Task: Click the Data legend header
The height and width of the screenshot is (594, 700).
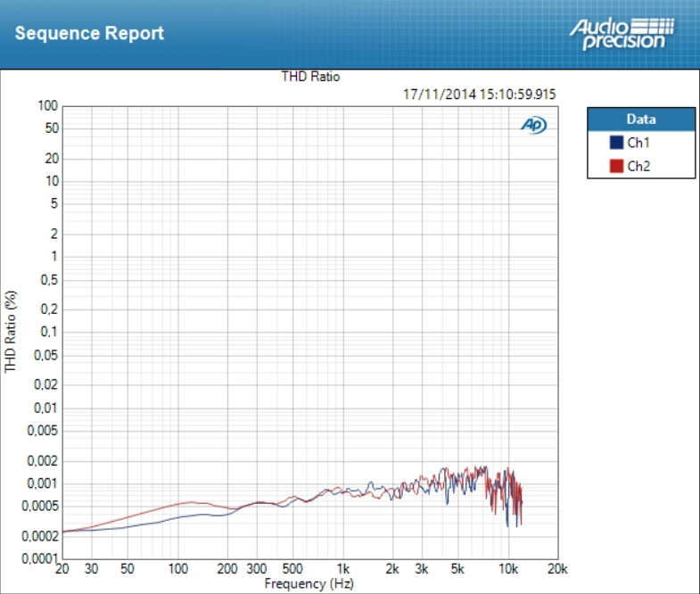Action: click(x=641, y=120)
